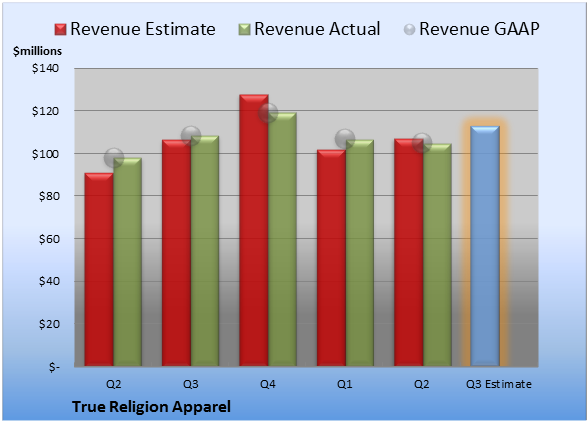Screen dimensions: 588x422
Task: Select the red Q1 revenue estimate bar
Action: click(x=331, y=258)
